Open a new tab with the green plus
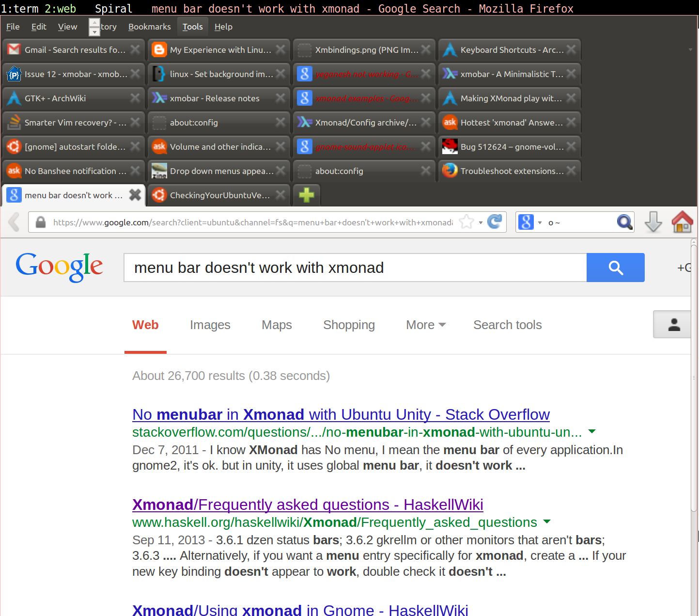Screen dimensions: 699x616 (x=306, y=195)
